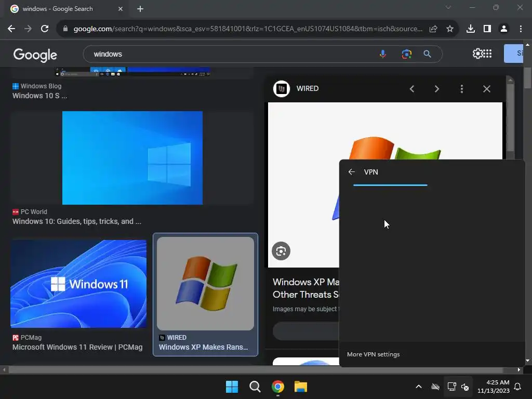The image size is (532, 399).
Task: Open the notification bell
Action: point(518,387)
